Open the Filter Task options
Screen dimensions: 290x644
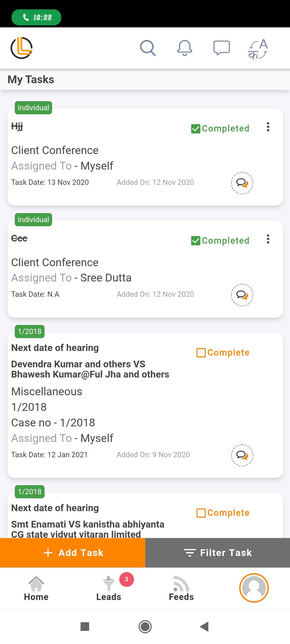click(218, 553)
